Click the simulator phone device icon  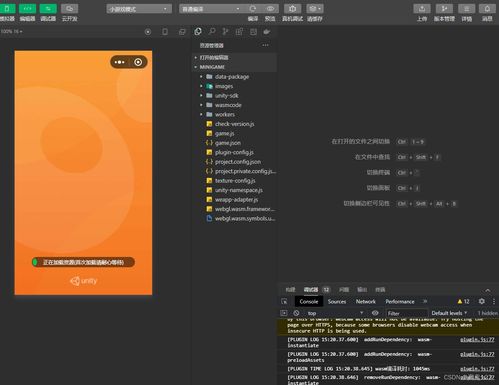[165, 32]
